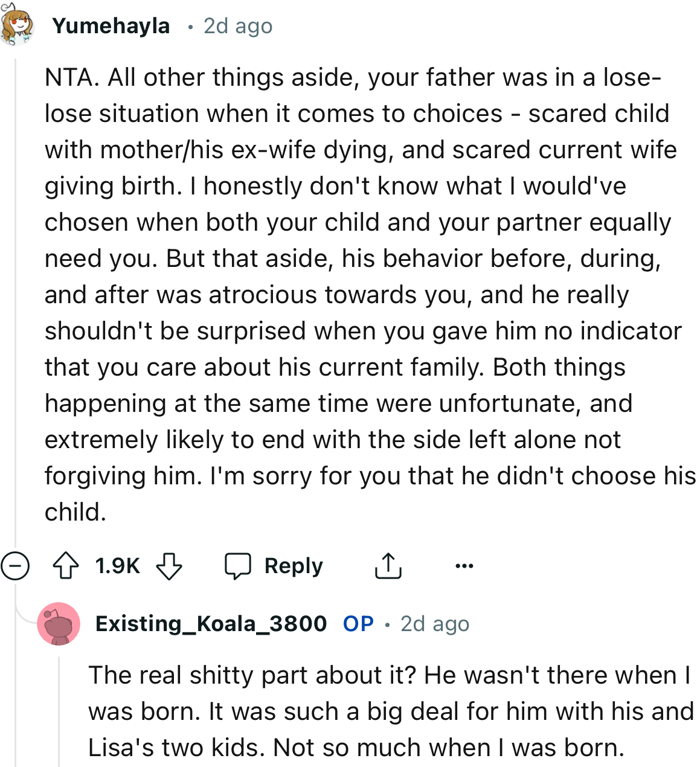Click on the OP's reply body text
Screen dimensions: 700x767
[387, 711]
